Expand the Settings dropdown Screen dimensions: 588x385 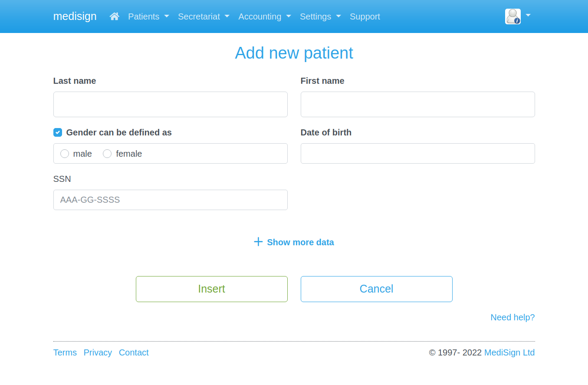[320, 16]
